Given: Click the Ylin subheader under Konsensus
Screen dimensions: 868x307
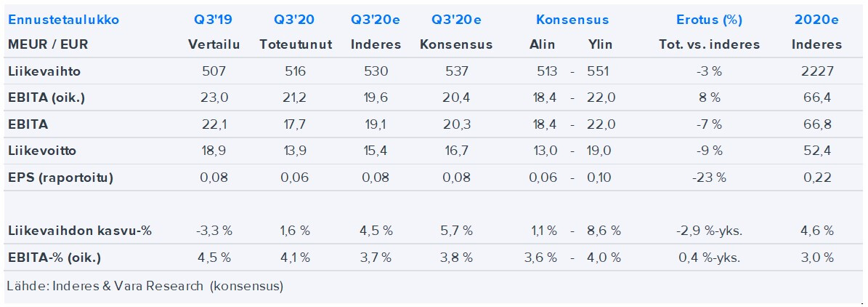Looking at the screenshot, I should (x=600, y=44).
